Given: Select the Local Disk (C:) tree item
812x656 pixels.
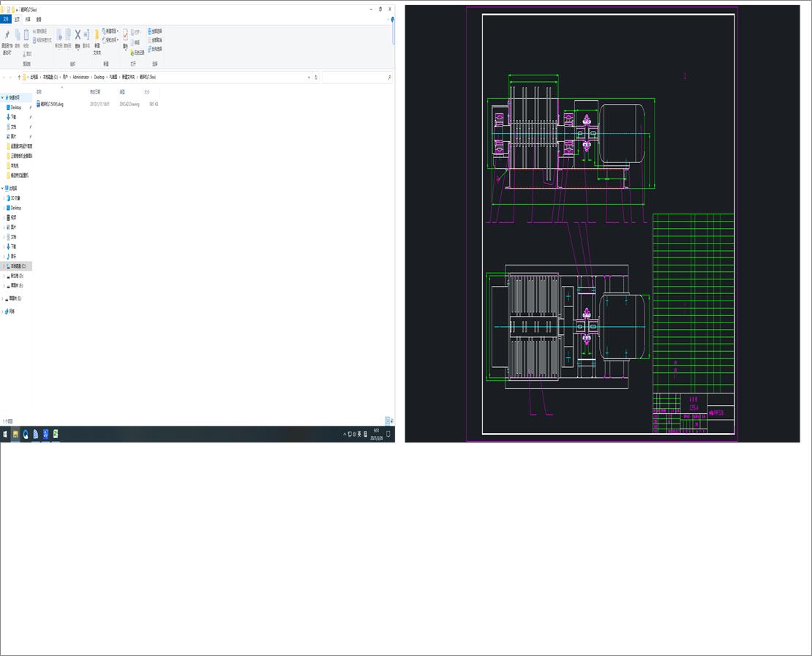Looking at the screenshot, I should point(18,266).
